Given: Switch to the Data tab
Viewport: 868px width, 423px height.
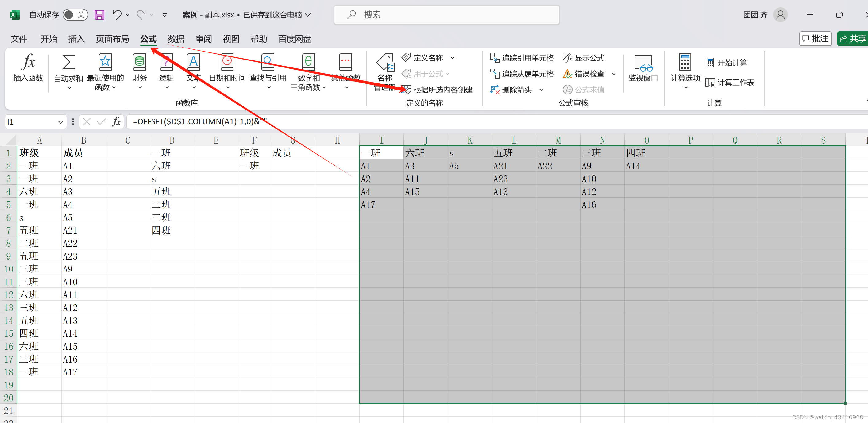Looking at the screenshot, I should click(x=176, y=39).
